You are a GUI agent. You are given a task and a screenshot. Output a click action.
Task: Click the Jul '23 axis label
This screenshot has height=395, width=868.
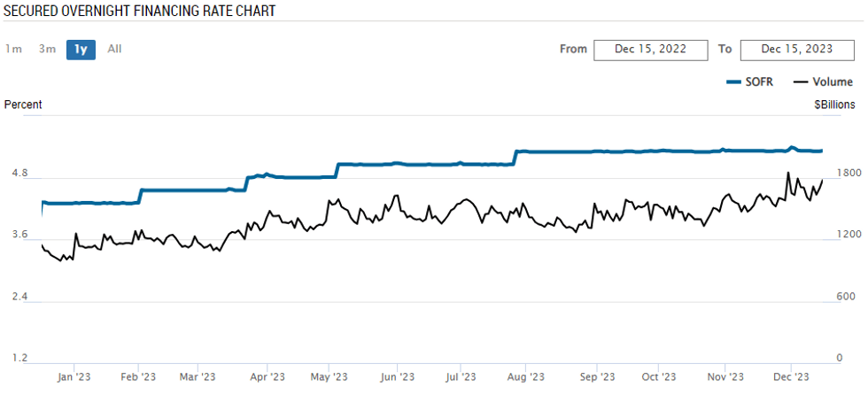(x=462, y=376)
